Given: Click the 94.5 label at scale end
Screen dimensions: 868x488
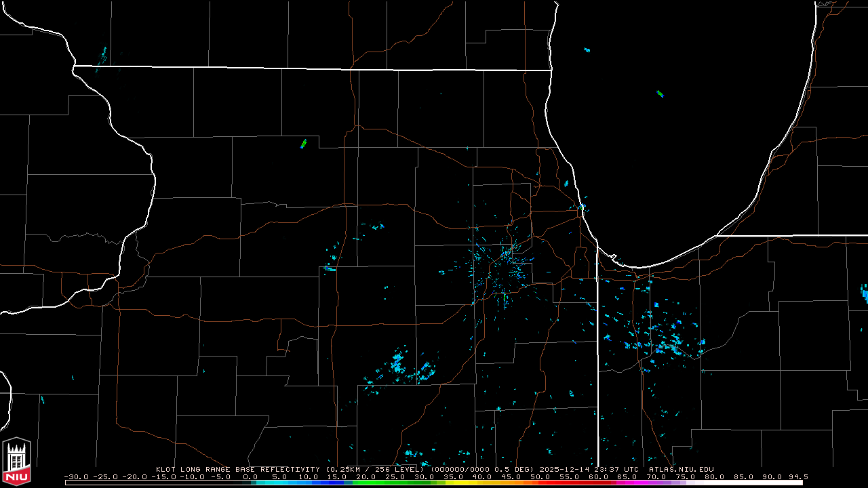Looking at the screenshot, I should pos(796,476).
